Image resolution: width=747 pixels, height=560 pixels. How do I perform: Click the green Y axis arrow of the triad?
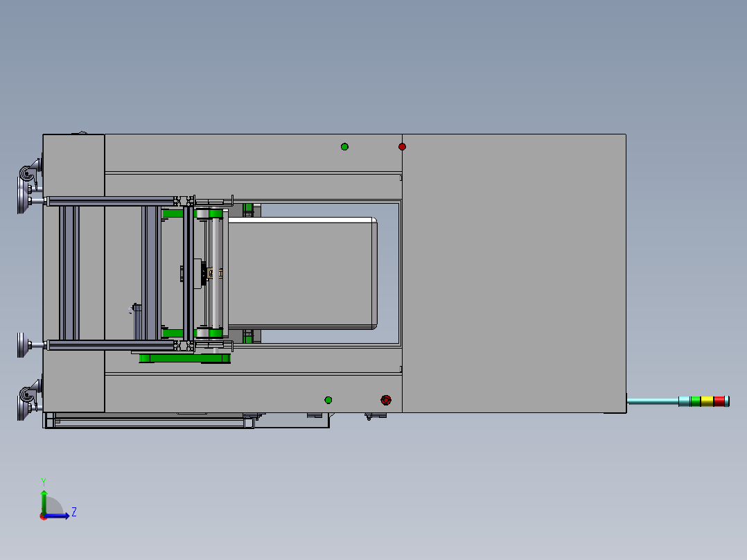44,502
